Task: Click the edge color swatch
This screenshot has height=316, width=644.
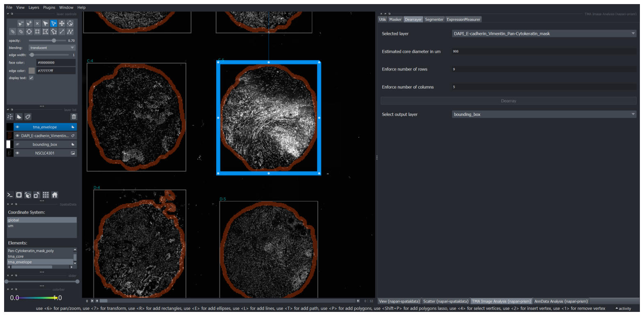Action: [x=32, y=70]
